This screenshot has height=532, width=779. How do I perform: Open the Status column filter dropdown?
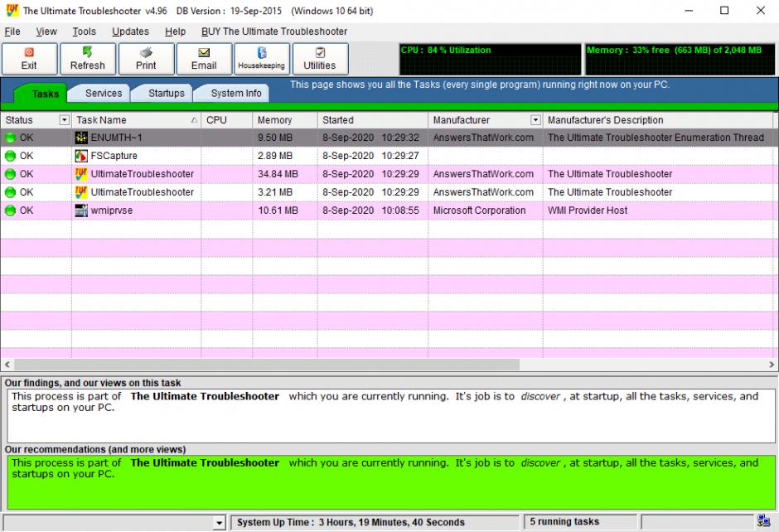click(64, 119)
